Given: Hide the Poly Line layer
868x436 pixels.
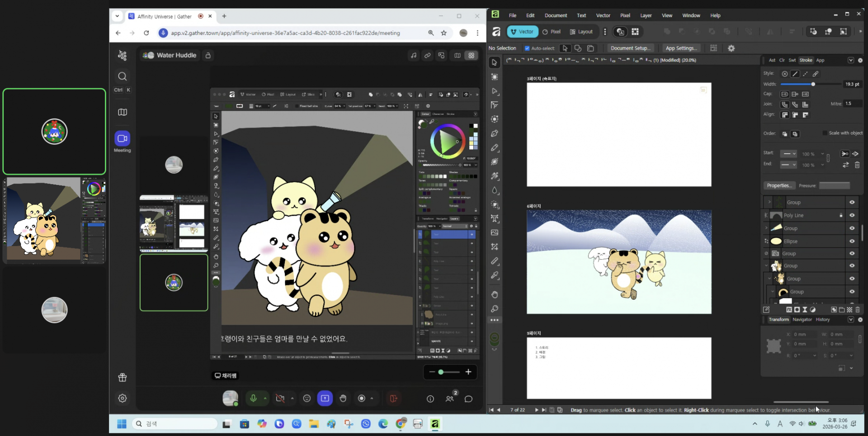Looking at the screenshot, I should [852, 215].
